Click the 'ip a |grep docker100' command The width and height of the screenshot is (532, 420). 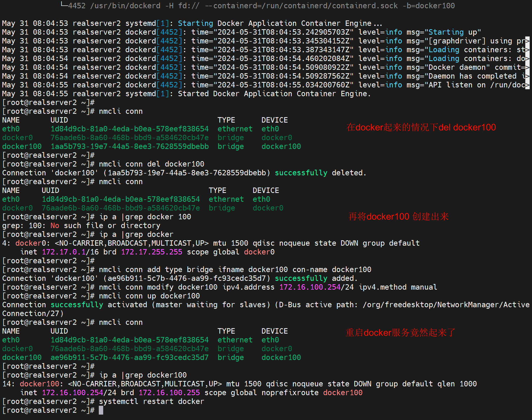[143, 375]
